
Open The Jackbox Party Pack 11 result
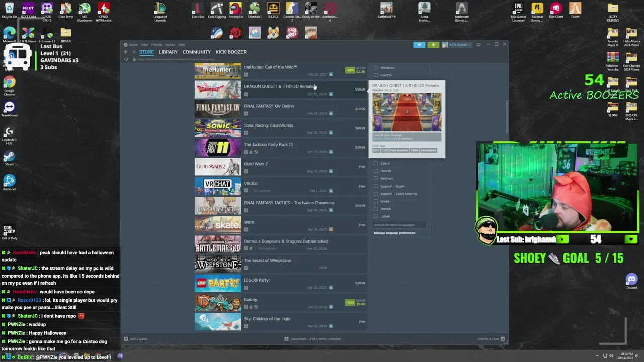(x=281, y=147)
